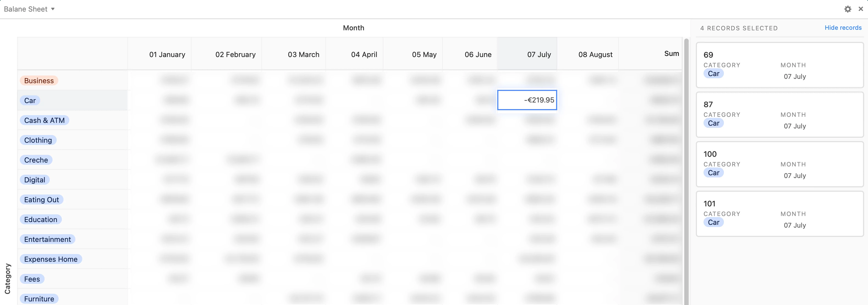
Task: Click the Car tag in record 69
Action: (713, 74)
